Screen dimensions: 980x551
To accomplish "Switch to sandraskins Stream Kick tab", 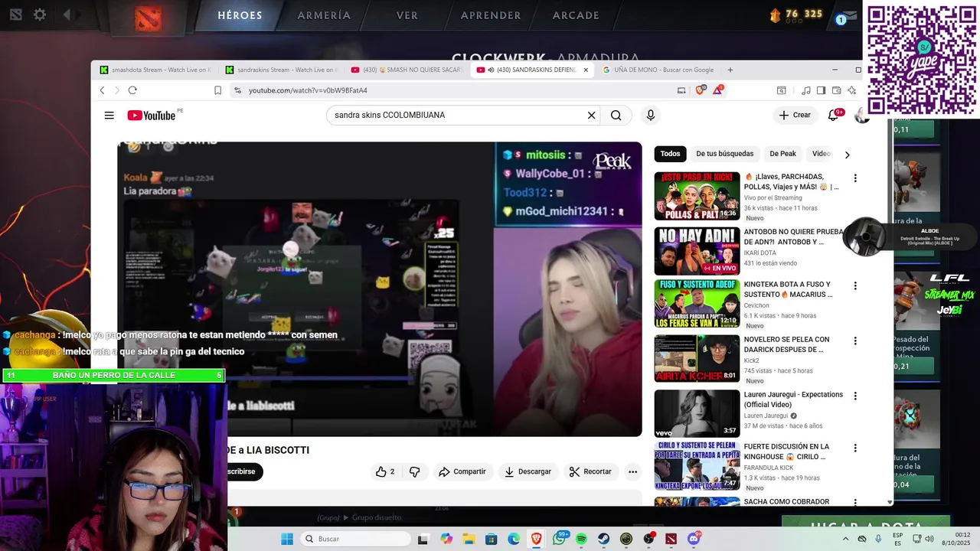I will 281,70.
